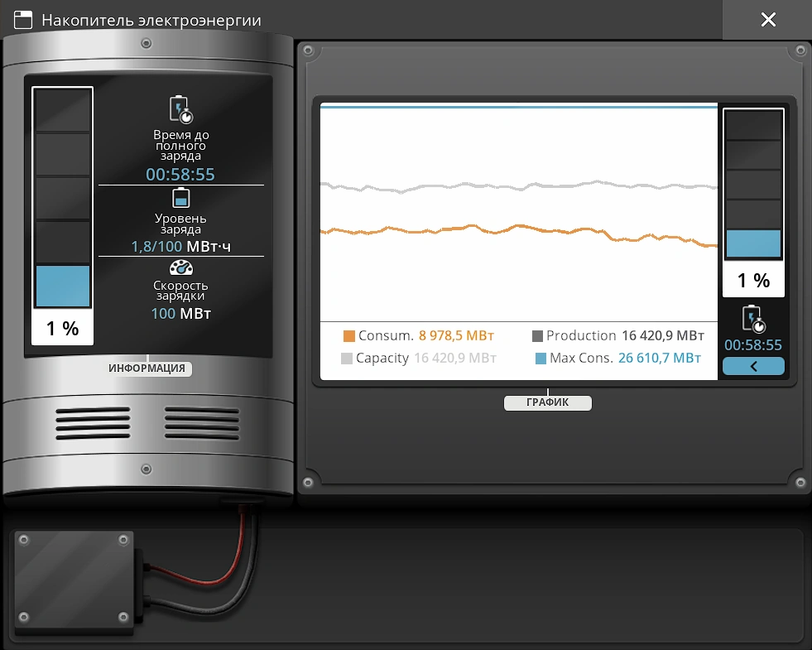Click the charging speed gauge icon

point(180,268)
